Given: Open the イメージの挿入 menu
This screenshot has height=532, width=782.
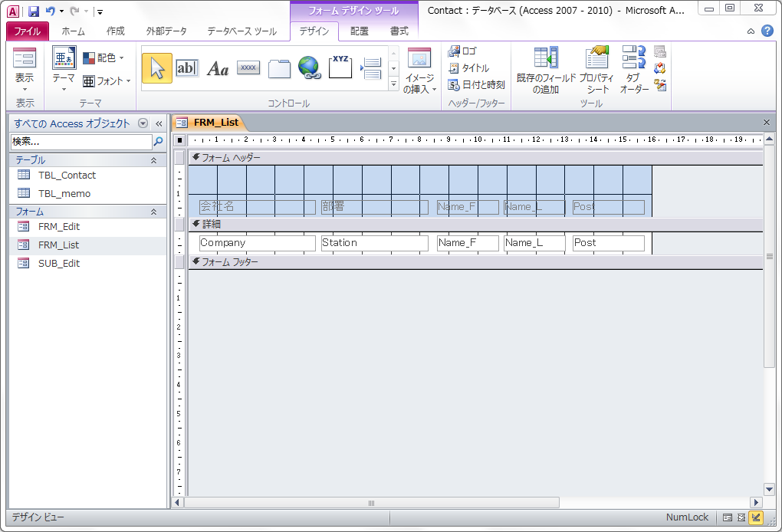Looking at the screenshot, I should (419, 71).
